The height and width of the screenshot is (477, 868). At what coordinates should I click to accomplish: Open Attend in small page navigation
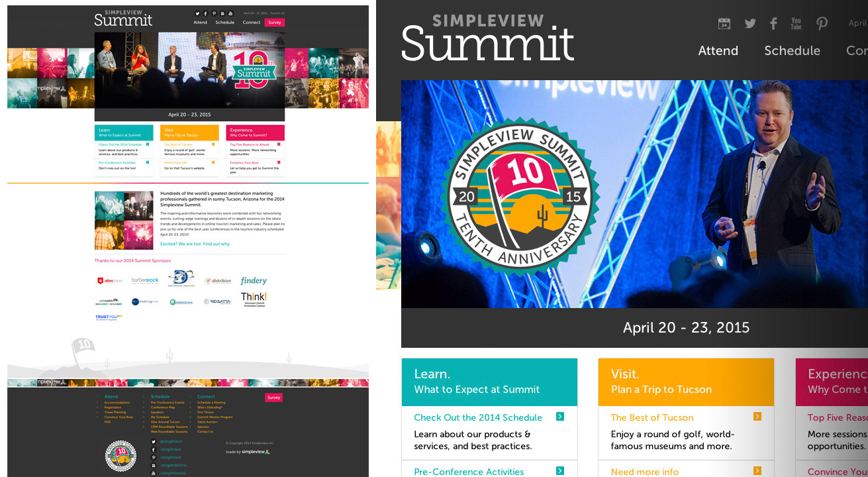click(x=200, y=23)
